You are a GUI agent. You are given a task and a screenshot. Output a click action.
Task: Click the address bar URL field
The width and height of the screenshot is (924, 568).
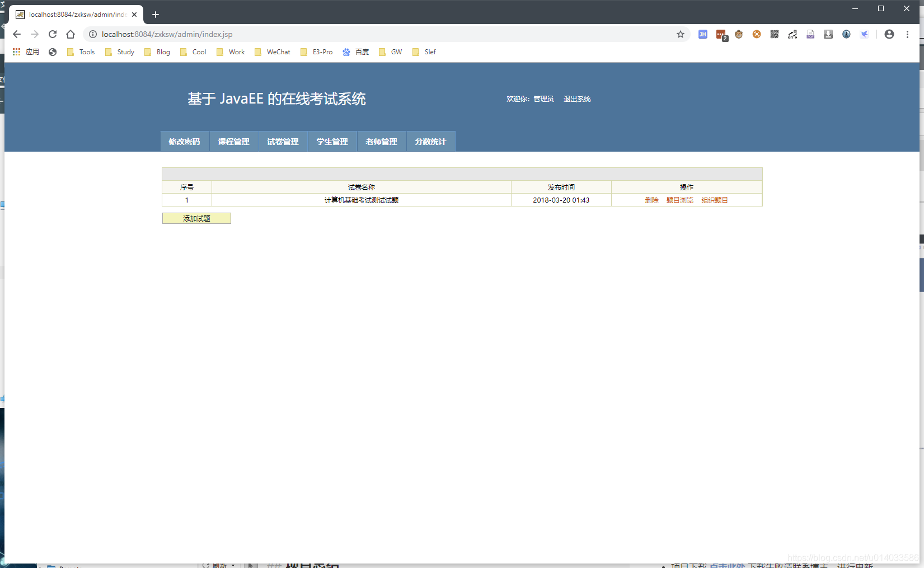pos(386,34)
